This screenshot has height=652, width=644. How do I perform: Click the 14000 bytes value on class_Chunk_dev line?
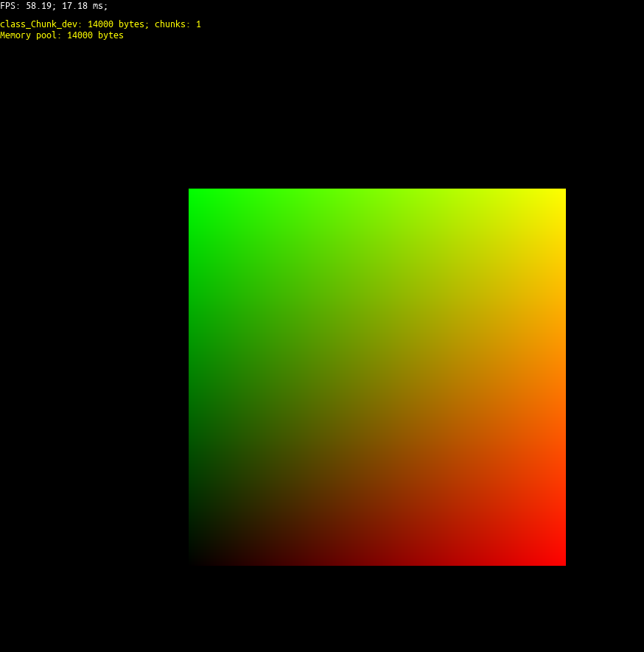116,24
